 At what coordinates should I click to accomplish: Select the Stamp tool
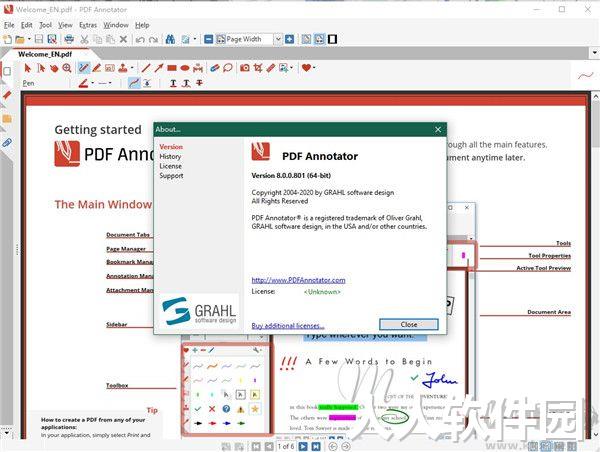tap(123, 68)
